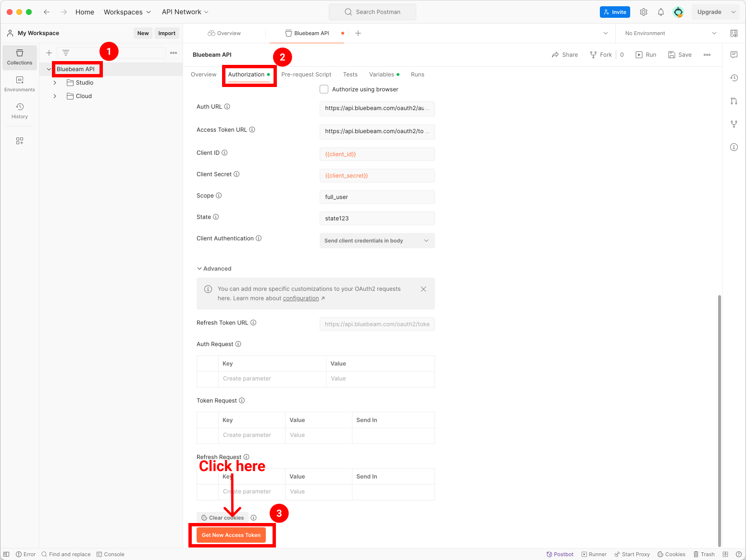
Task: Run the Bluebeam API collection
Action: tap(646, 55)
